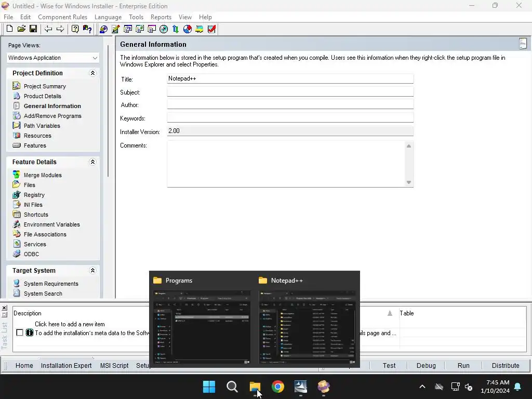Viewport: 532px width, 399px height.
Task: Open the Services page
Action: [35, 244]
